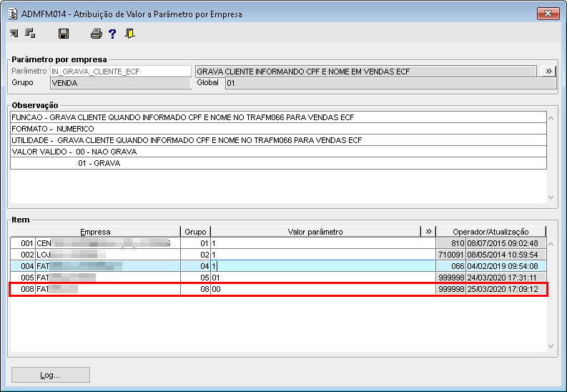Edit parameter value for empresa 002

click(x=323, y=255)
